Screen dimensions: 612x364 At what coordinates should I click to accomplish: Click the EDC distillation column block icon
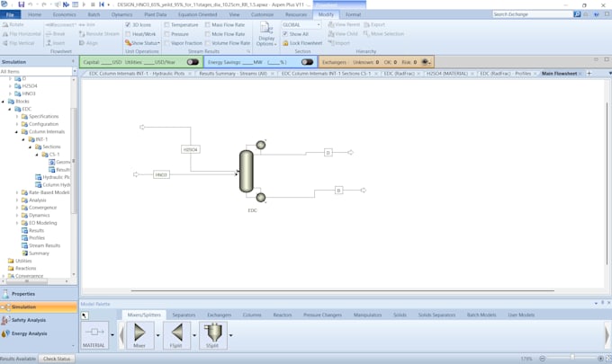click(247, 171)
